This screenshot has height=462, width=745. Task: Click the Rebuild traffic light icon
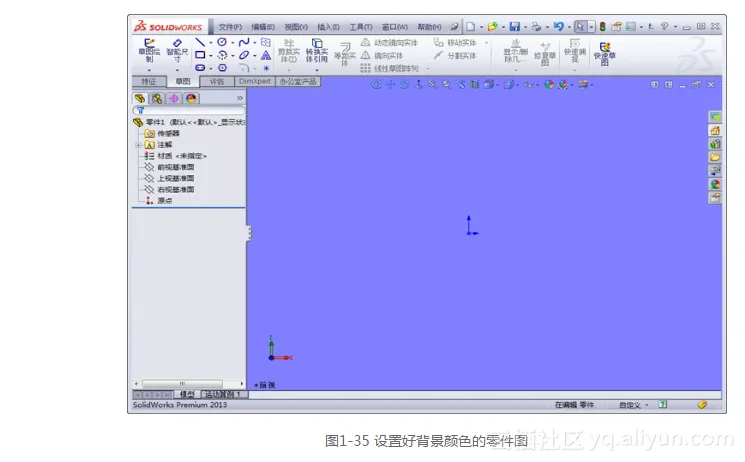(x=602, y=27)
